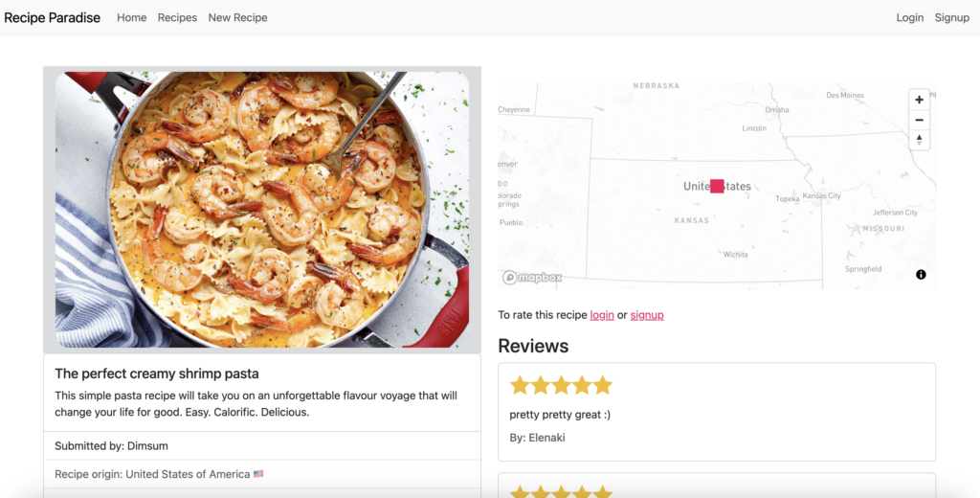Viewport: 980px width, 498px height.
Task: Go to Home in the navbar
Action: (x=132, y=17)
